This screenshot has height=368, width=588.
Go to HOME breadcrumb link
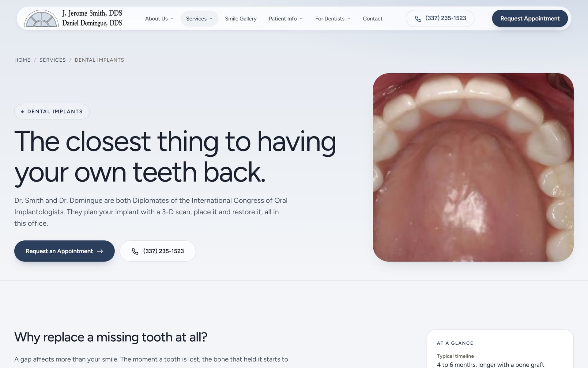coord(22,60)
